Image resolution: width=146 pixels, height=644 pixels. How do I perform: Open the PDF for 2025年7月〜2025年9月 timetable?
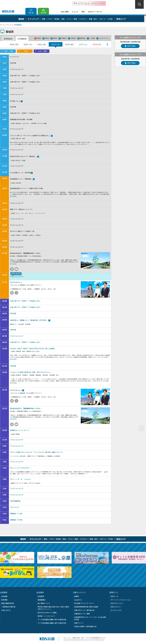pyautogui.click(x=130, y=63)
